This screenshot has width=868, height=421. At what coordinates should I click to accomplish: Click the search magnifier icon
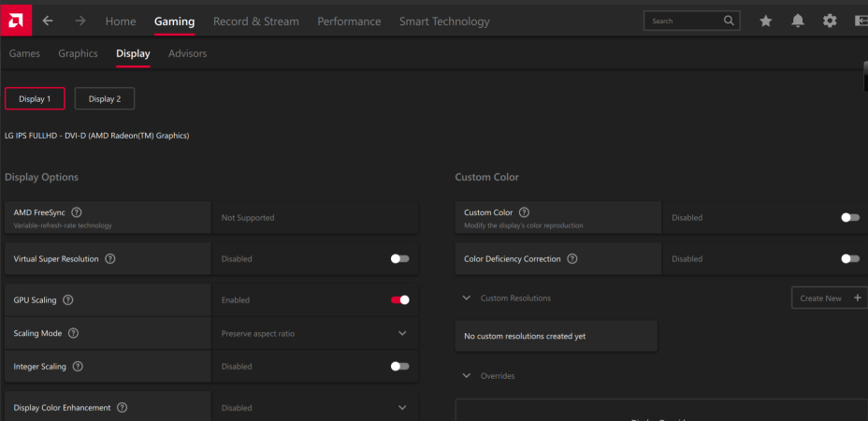click(729, 21)
